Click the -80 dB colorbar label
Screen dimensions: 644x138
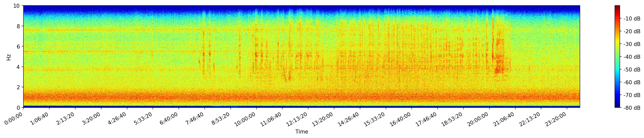point(632,108)
